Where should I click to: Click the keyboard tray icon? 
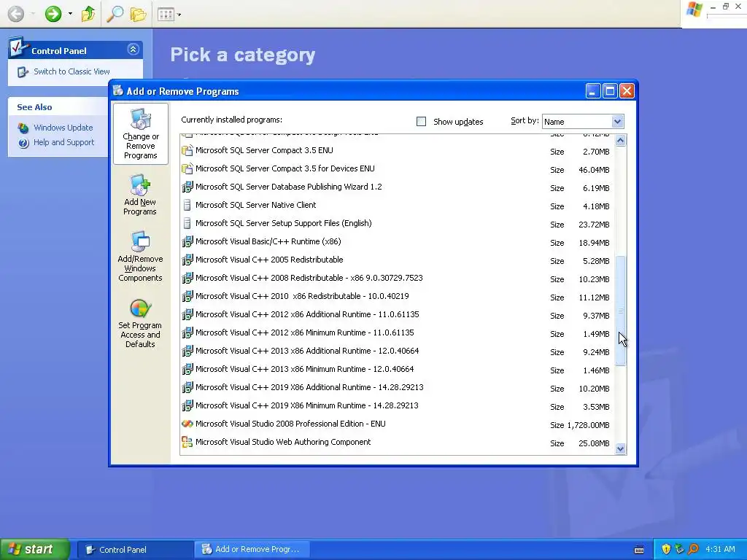tap(639, 550)
